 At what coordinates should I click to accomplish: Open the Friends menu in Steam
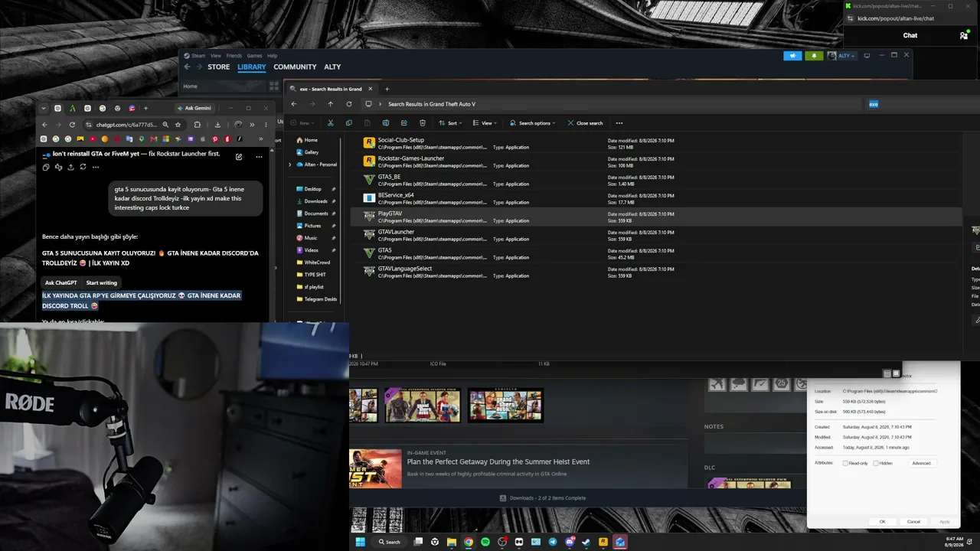pos(234,56)
